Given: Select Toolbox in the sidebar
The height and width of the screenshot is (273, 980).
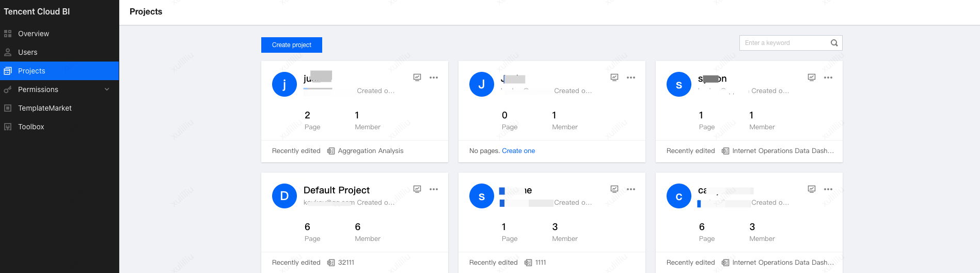Looking at the screenshot, I should coord(31,127).
